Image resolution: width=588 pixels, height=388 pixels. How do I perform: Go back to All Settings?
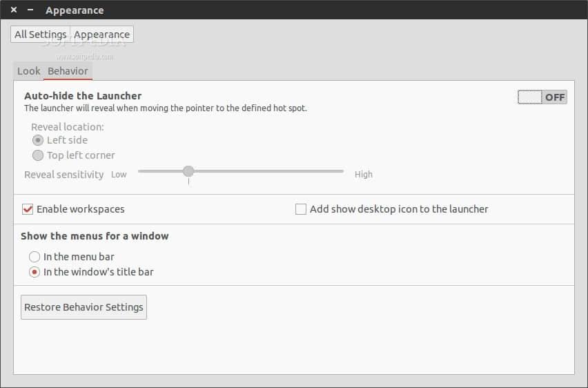[x=40, y=35]
